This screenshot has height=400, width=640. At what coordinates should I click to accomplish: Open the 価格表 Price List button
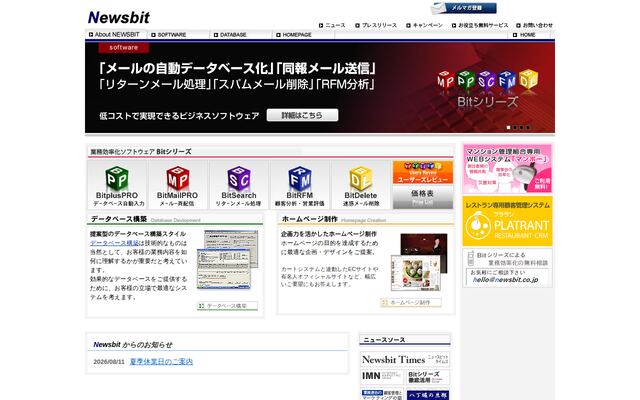423,197
